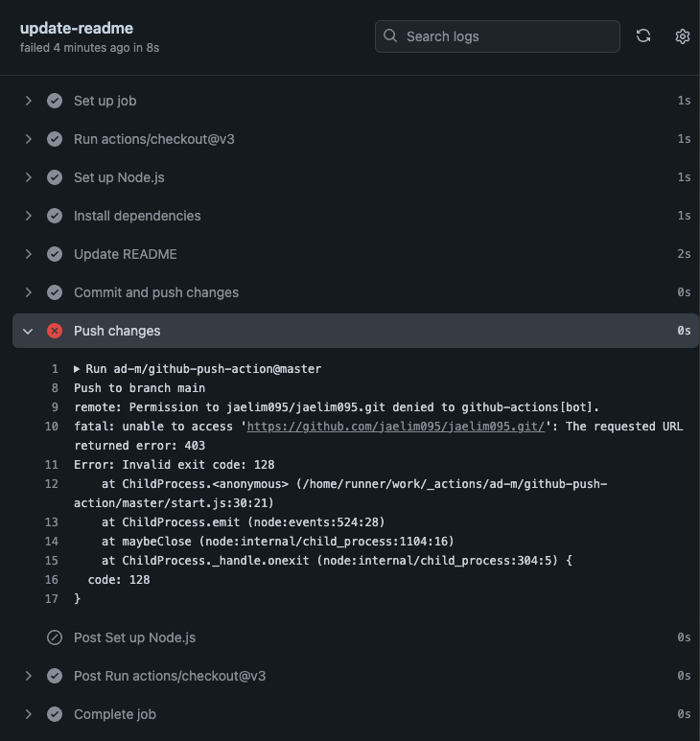This screenshot has width=700, height=741.
Task: Collapse the Push changes step chevron
Action: (28, 332)
